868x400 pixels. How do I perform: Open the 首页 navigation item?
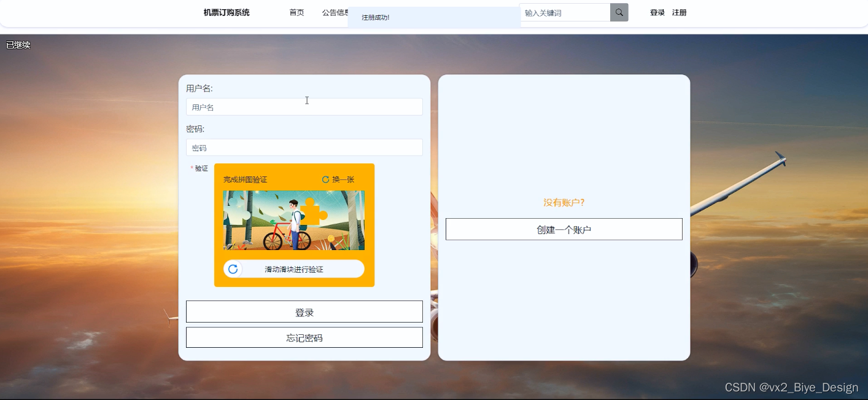tap(296, 12)
